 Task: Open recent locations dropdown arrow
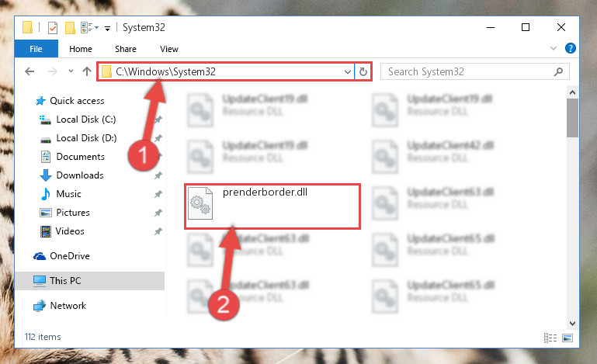71,71
